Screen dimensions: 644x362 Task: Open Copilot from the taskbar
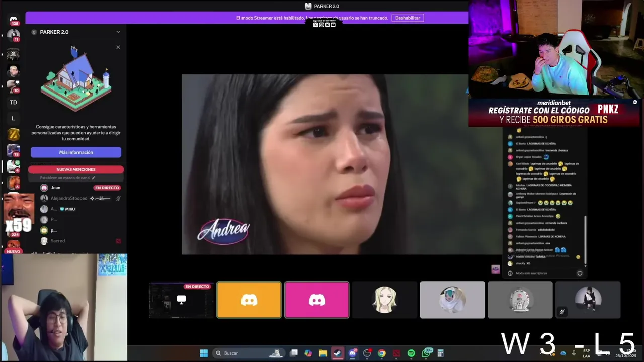point(308,353)
